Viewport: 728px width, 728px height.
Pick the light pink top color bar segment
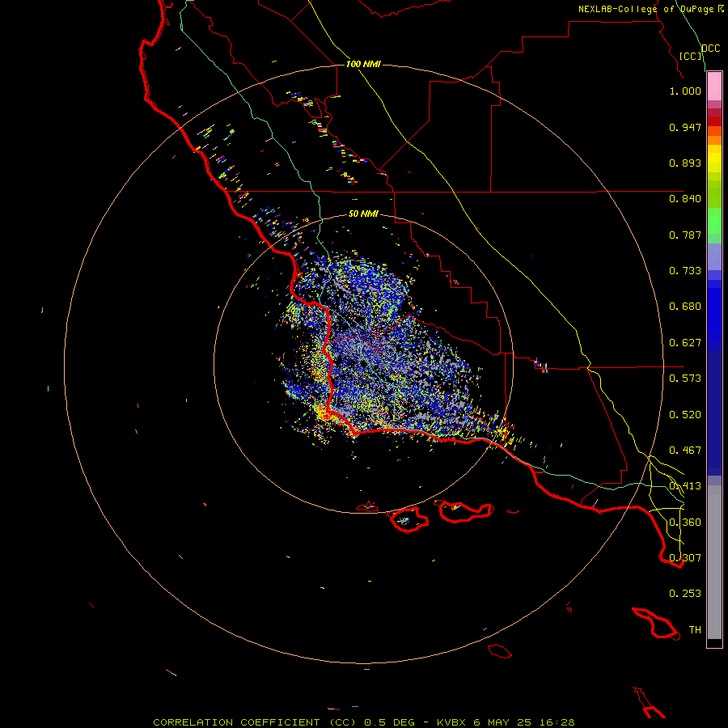[x=714, y=87]
